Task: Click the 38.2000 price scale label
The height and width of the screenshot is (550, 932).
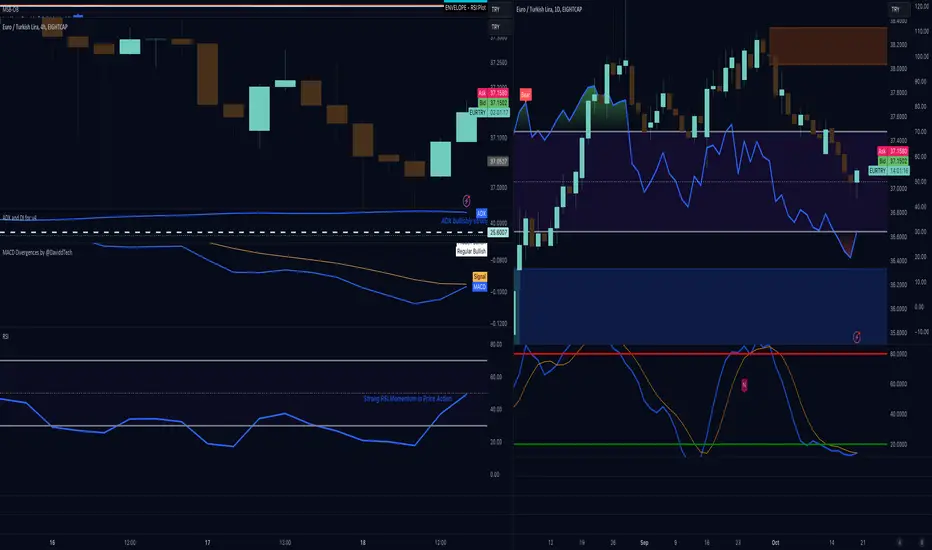Action: point(898,45)
